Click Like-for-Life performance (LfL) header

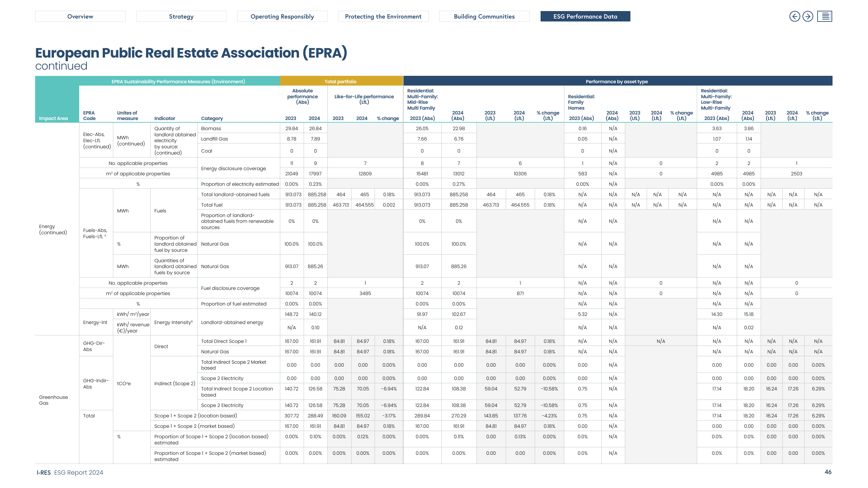point(364,99)
